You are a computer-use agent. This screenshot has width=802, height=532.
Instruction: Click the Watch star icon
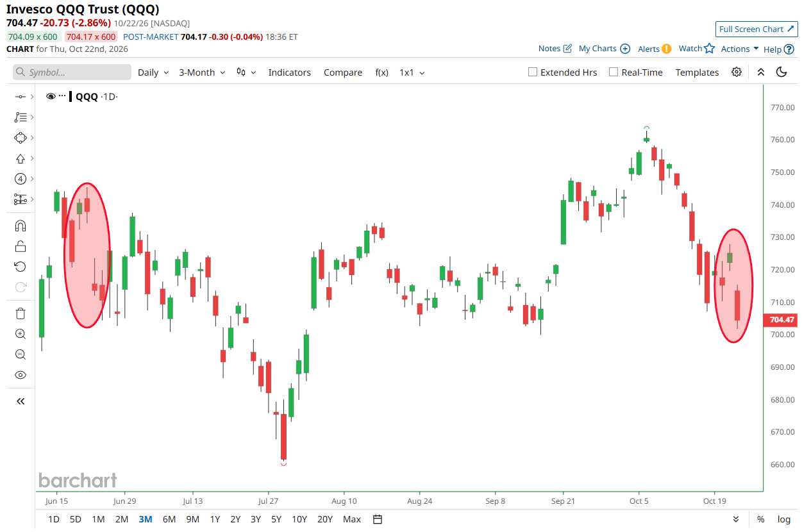(709, 48)
